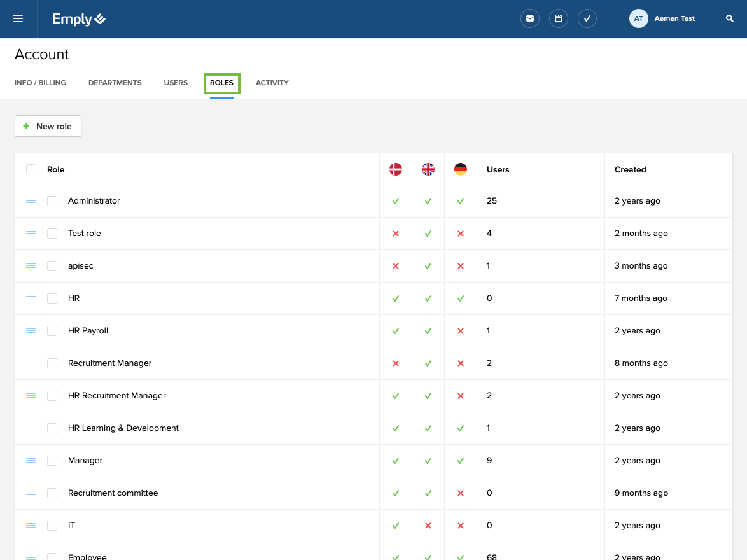Grab the reorder handle next to Manager
The image size is (747, 560).
pos(31,460)
